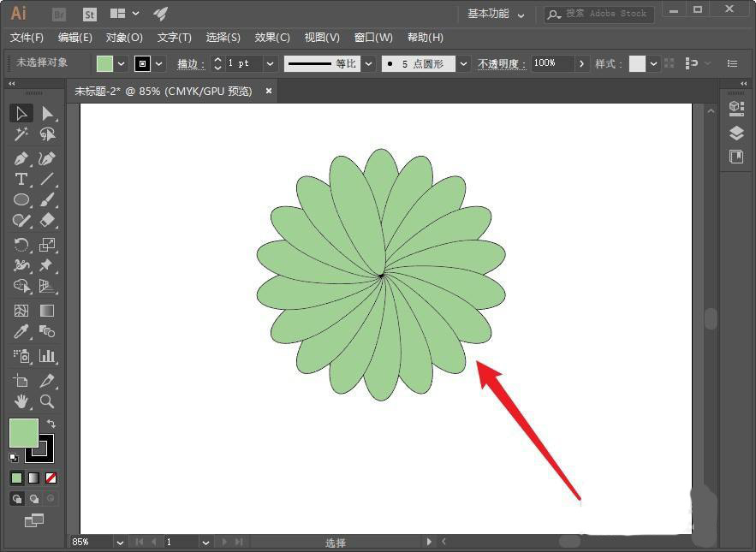756x552 pixels.
Task: Select the Pen tool
Action: (x=21, y=158)
